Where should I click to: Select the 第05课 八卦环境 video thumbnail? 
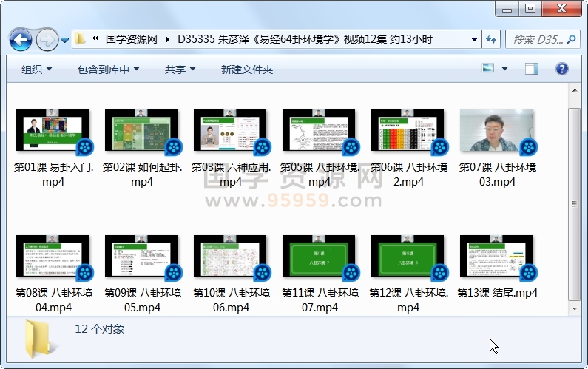pyautogui.click(x=319, y=130)
